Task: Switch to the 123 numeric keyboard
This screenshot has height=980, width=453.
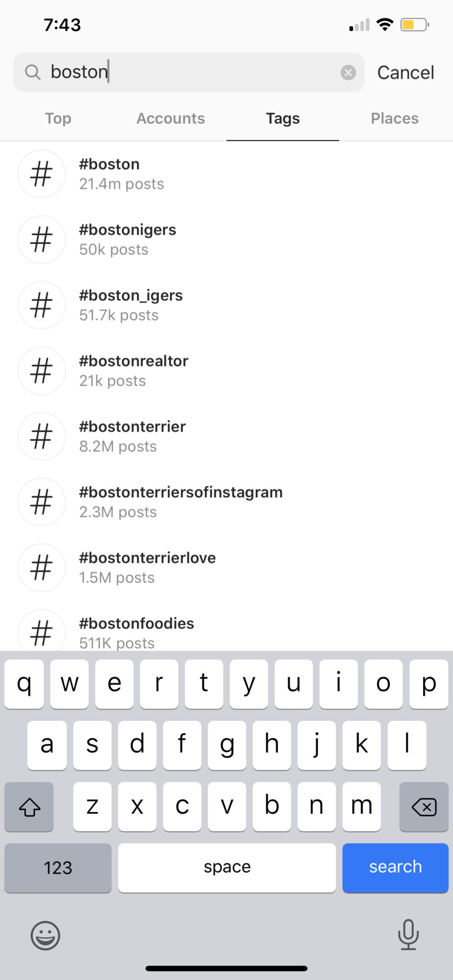Action: (57, 867)
